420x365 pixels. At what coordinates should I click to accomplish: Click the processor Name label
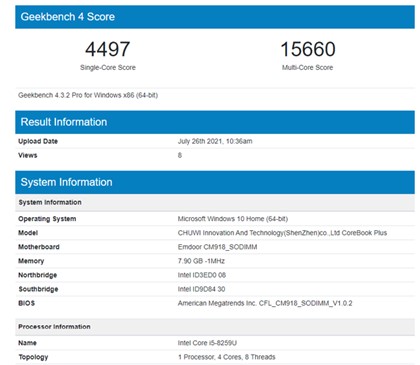pyautogui.click(x=27, y=343)
